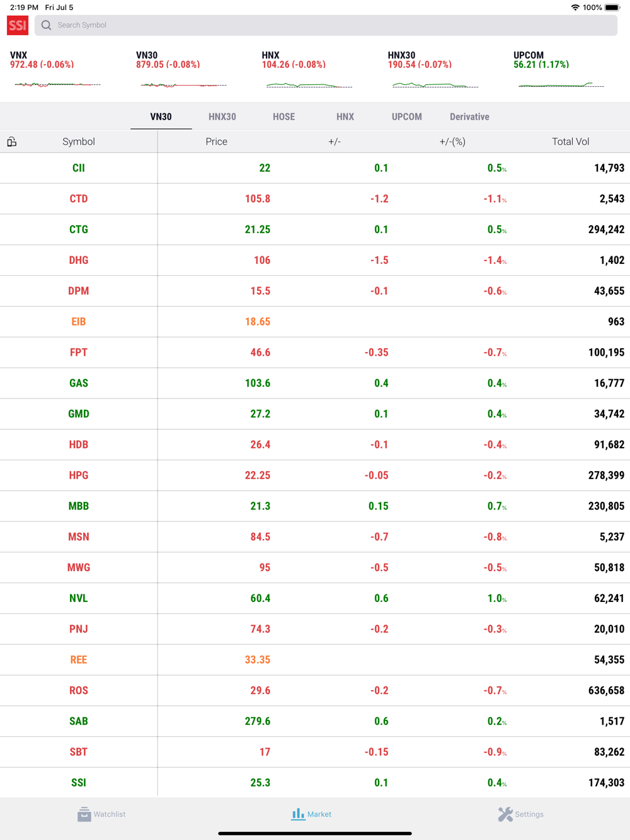Sort by the Symbol column header
Screen dimensions: 630x840
(x=79, y=142)
